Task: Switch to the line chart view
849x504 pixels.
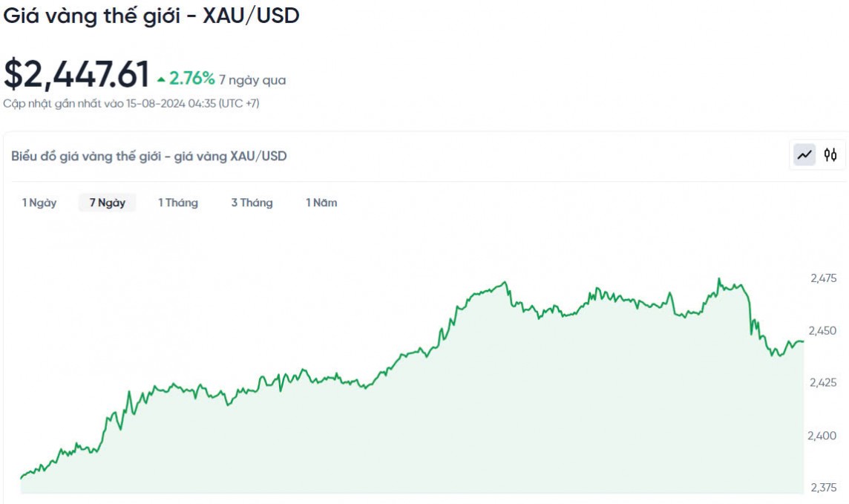Action: 804,155
